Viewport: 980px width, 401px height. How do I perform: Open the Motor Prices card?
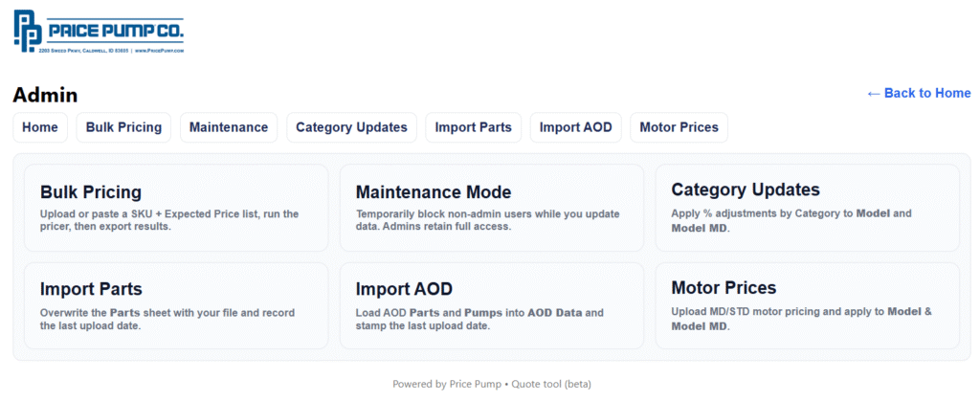coord(807,305)
